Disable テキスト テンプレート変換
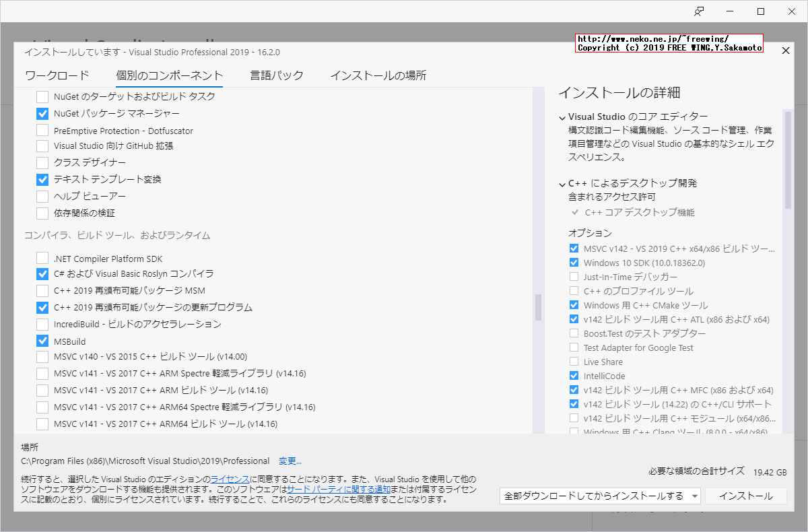The width and height of the screenshot is (808, 532). 42,179
